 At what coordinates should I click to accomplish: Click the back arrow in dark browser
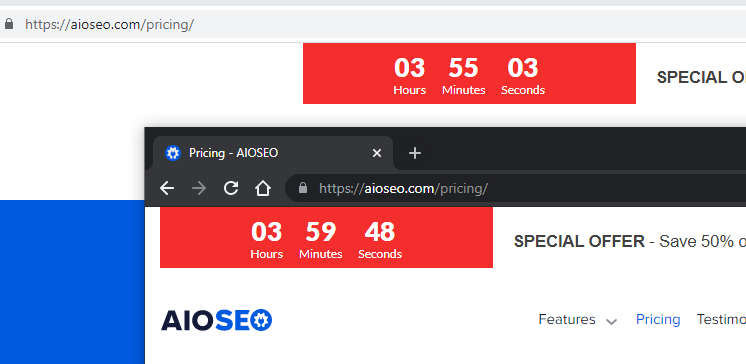pos(167,188)
